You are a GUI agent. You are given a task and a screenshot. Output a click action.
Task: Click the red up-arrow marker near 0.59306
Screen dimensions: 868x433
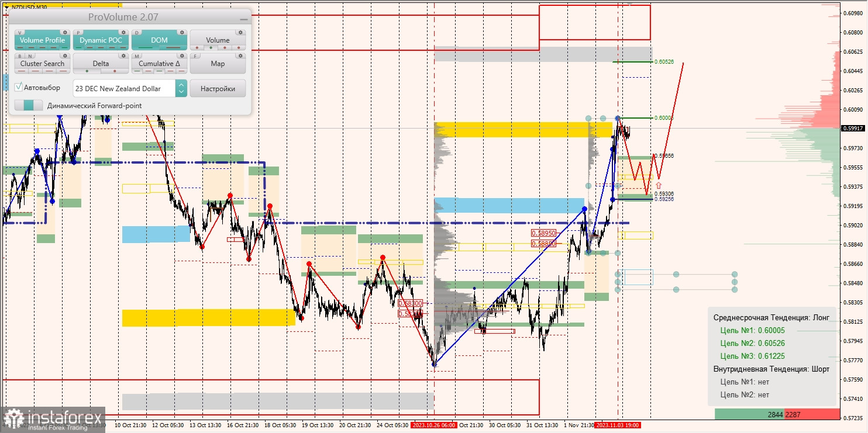[658, 186]
